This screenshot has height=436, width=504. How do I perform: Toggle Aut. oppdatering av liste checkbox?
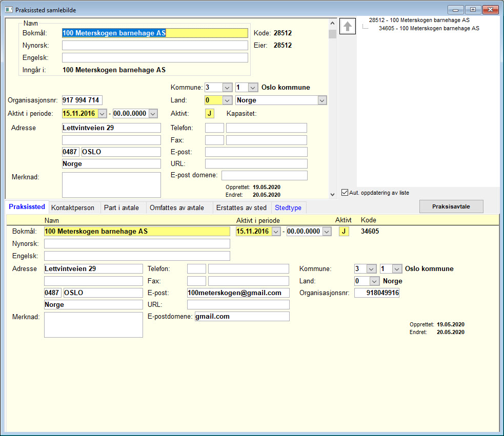tap(345, 193)
